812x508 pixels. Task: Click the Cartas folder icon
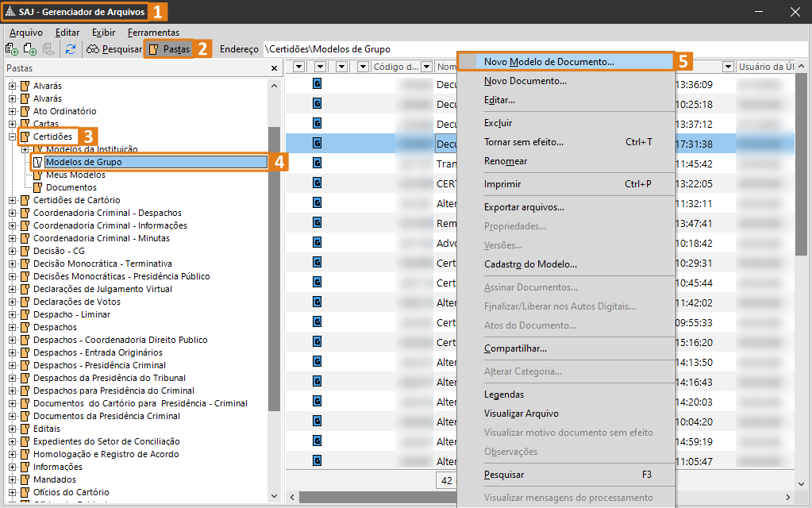tap(25, 124)
